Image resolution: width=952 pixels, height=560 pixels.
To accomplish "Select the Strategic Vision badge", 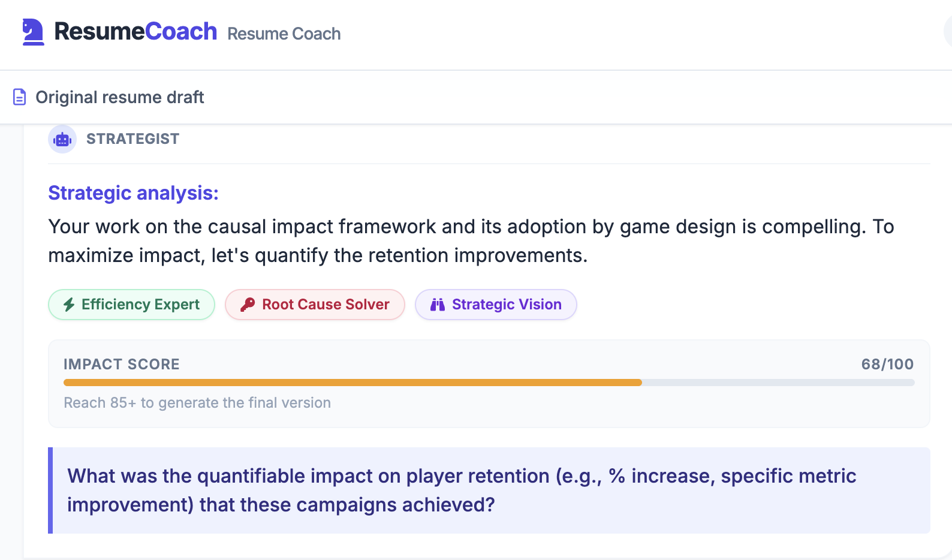I will click(496, 305).
